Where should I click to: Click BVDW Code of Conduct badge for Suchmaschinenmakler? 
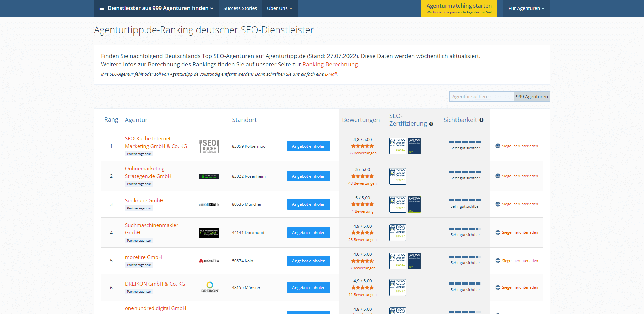point(398,233)
